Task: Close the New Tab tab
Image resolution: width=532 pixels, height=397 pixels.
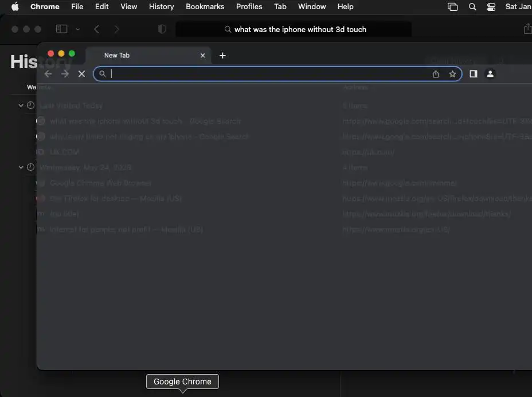Action: (202, 55)
